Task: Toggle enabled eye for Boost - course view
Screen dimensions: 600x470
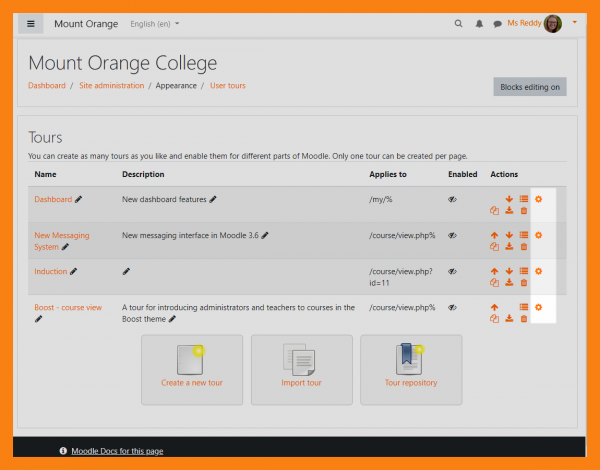Action: pyautogui.click(x=452, y=307)
